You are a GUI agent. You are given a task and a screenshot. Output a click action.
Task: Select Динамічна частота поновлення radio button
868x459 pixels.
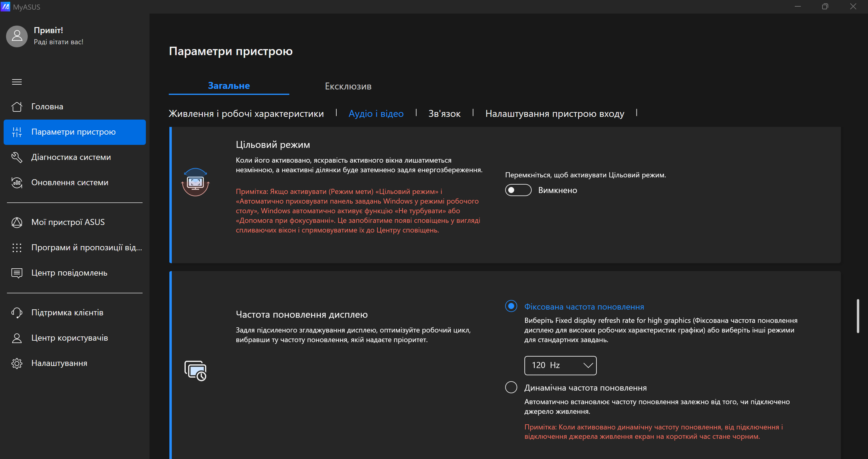click(x=511, y=387)
